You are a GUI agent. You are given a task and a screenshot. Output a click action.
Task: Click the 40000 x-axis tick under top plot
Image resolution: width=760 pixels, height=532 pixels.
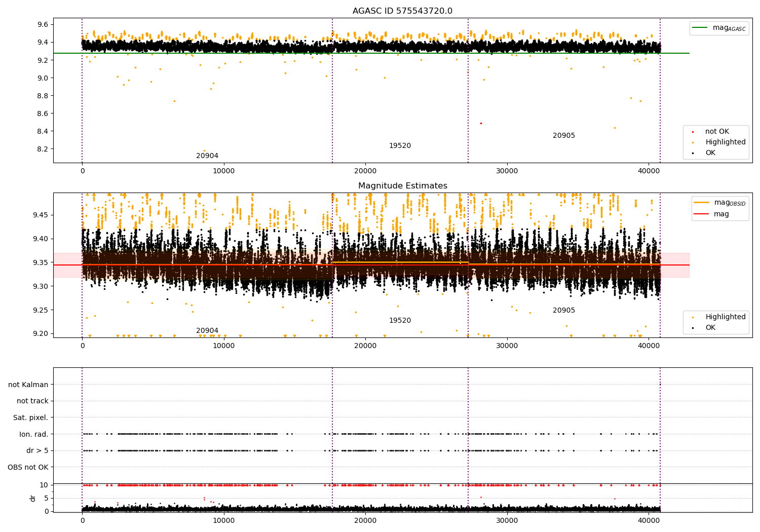[648, 171]
